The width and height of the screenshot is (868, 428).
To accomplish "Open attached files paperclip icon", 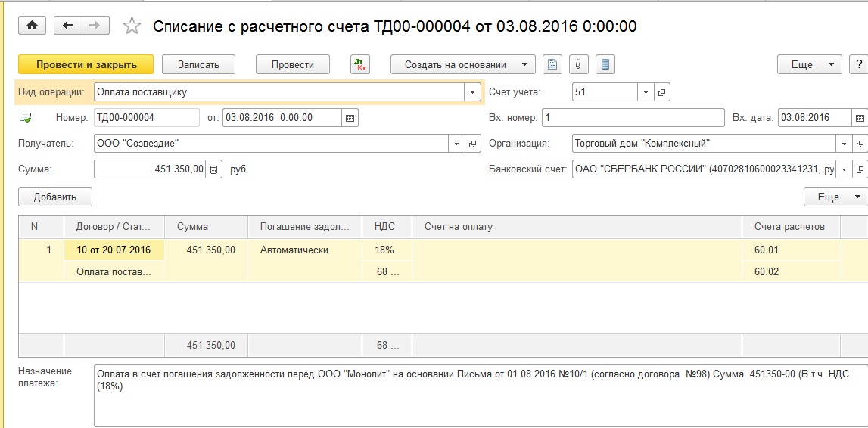I will pyautogui.click(x=578, y=64).
